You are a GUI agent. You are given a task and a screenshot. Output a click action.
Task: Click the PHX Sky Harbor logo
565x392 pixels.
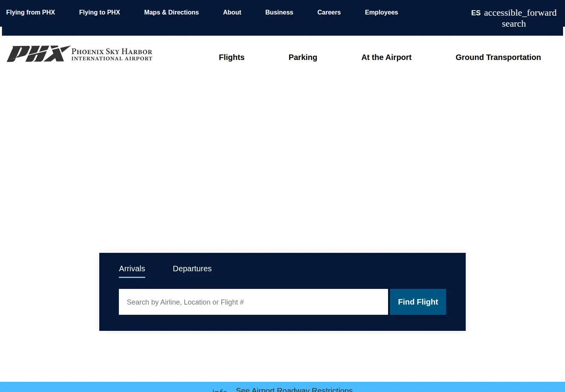[80, 54]
